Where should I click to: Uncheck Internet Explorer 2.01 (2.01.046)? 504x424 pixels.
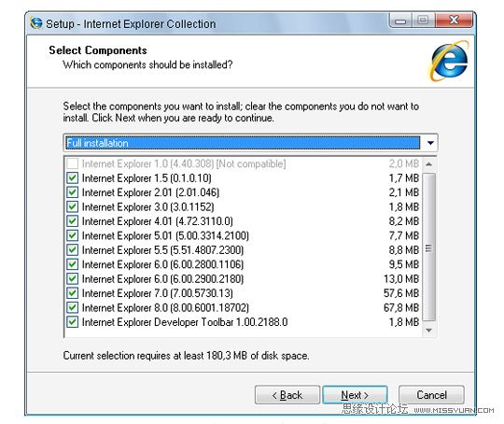(72, 192)
